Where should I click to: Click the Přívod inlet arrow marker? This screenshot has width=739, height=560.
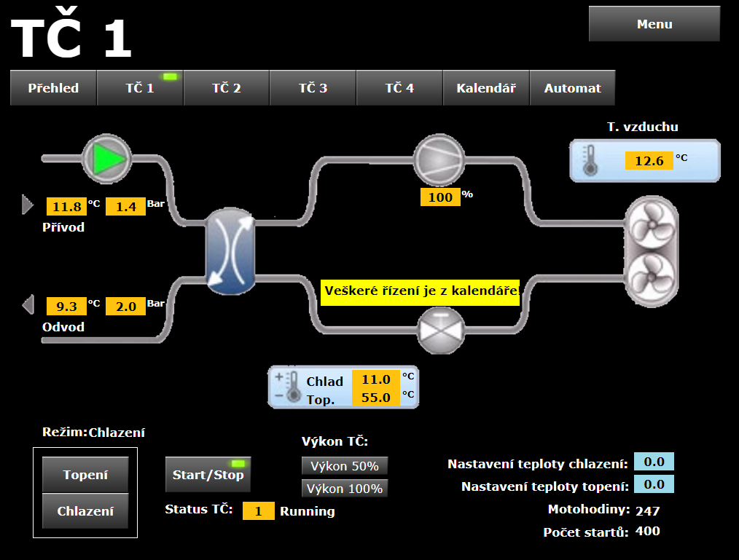click(x=28, y=205)
